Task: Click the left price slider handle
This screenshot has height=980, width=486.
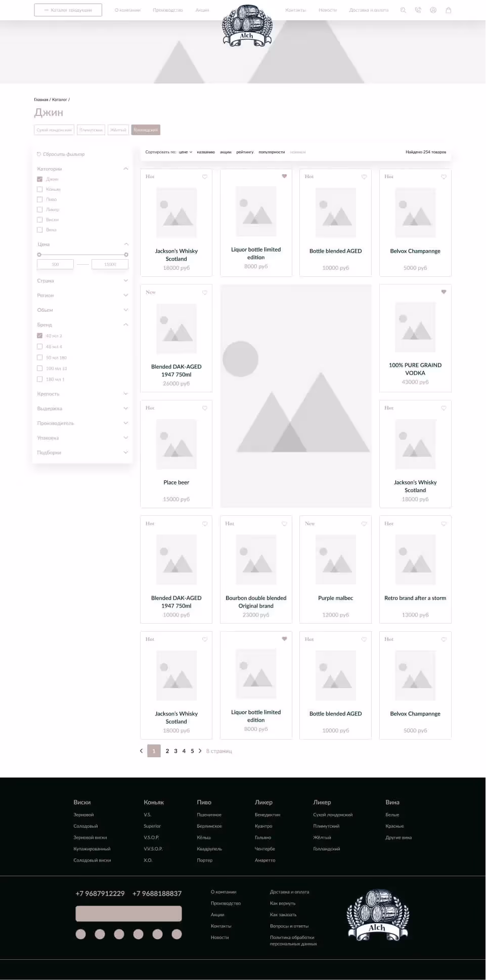Action: pyautogui.click(x=39, y=255)
